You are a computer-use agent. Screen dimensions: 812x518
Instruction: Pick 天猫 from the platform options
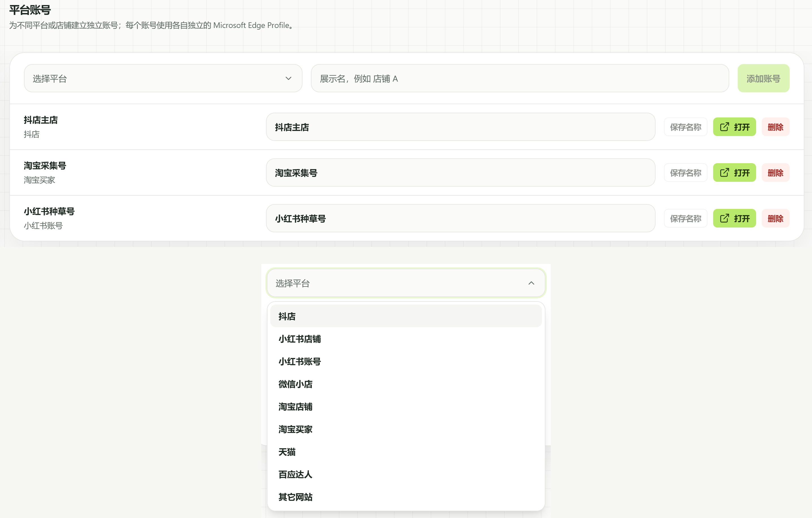click(x=406, y=452)
